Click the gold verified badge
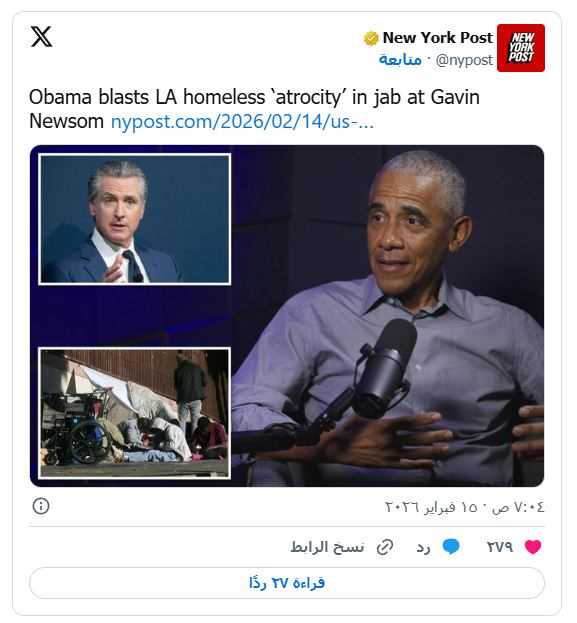 pos(371,39)
